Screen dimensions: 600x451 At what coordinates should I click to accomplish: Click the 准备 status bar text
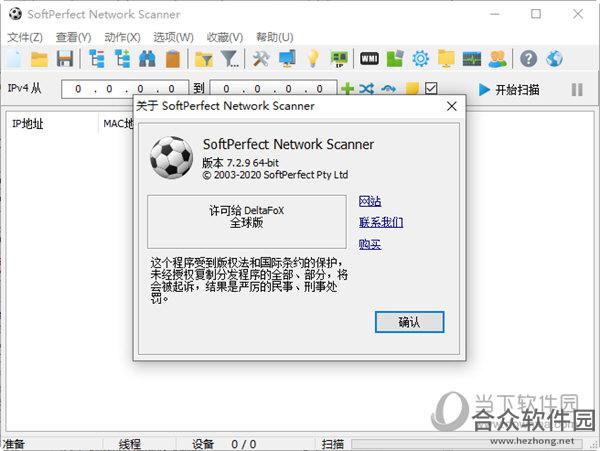pos(14,444)
